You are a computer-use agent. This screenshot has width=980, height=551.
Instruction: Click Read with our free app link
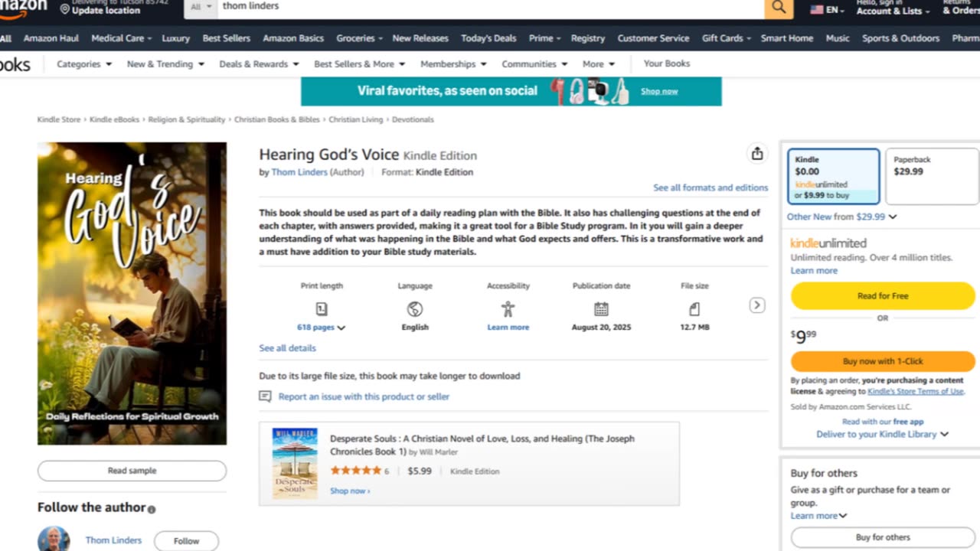(883, 422)
